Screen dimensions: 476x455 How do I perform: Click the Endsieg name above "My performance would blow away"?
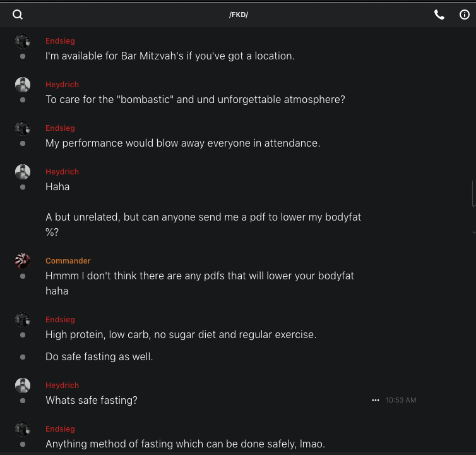[60, 128]
